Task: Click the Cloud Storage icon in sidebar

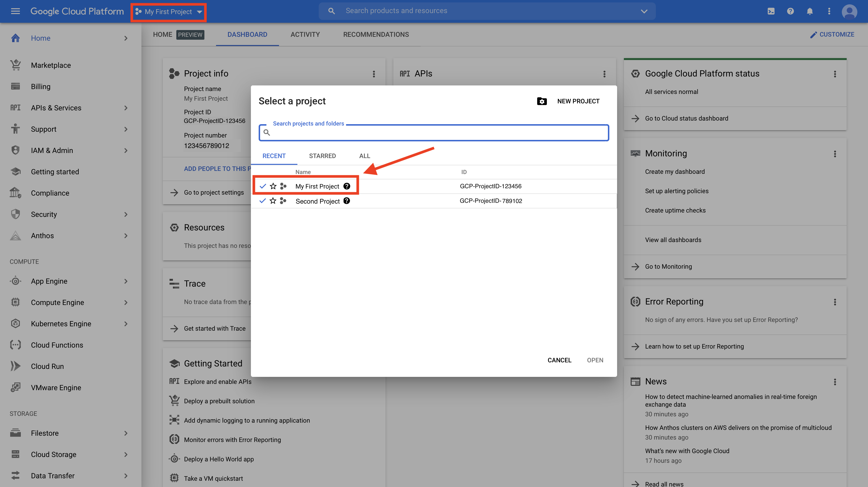Action: [x=15, y=454]
